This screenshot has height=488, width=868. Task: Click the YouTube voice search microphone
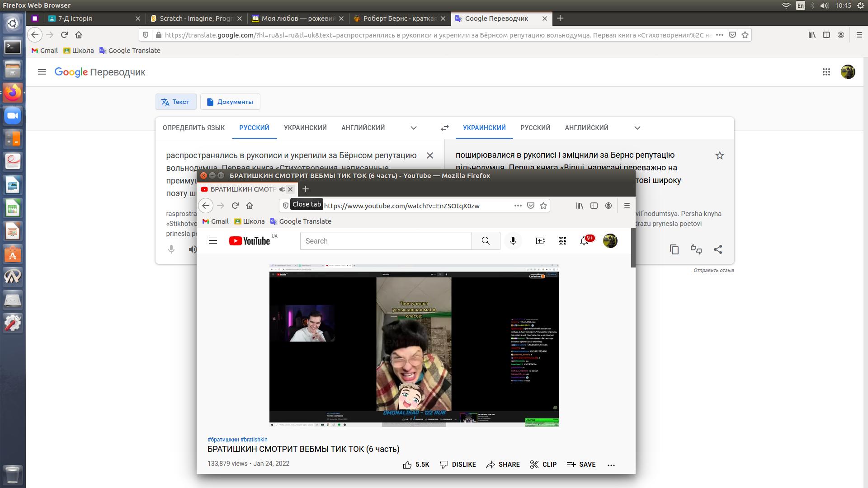click(513, 241)
